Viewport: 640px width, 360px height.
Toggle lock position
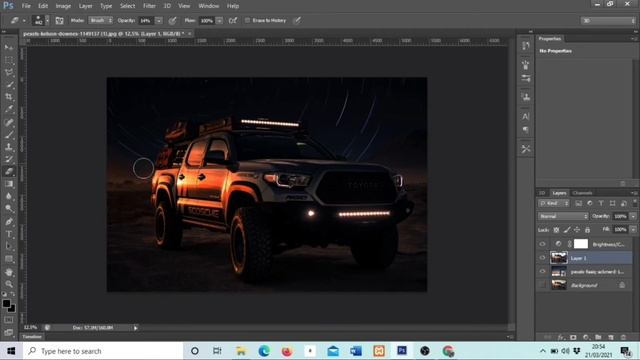[577, 230]
